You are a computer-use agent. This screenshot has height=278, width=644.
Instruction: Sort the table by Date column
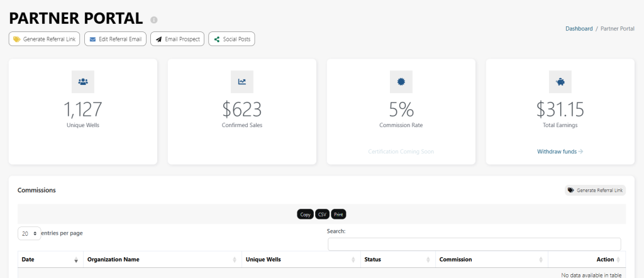[x=50, y=259]
